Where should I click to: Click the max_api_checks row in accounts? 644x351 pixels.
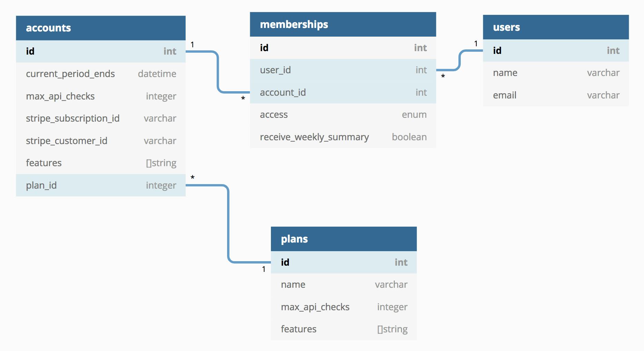click(x=101, y=96)
